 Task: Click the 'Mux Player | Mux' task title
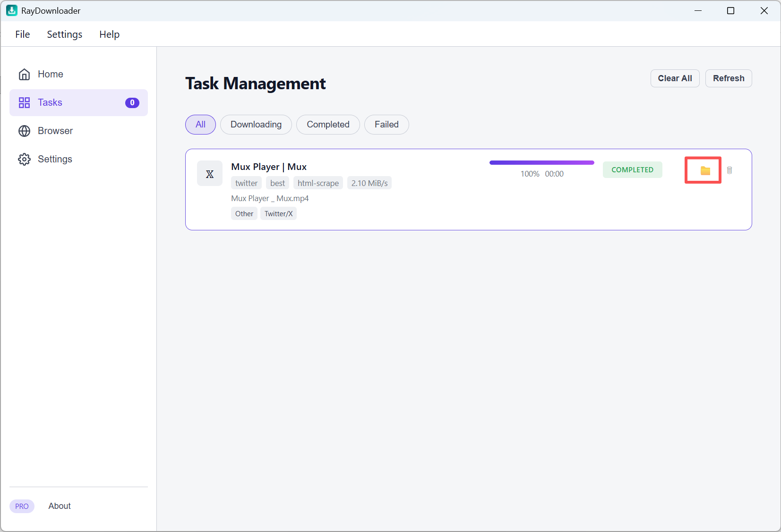coord(269,167)
